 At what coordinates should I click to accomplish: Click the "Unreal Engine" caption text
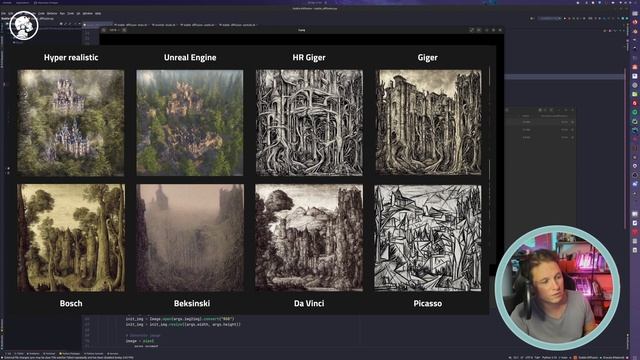pyautogui.click(x=190, y=58)
